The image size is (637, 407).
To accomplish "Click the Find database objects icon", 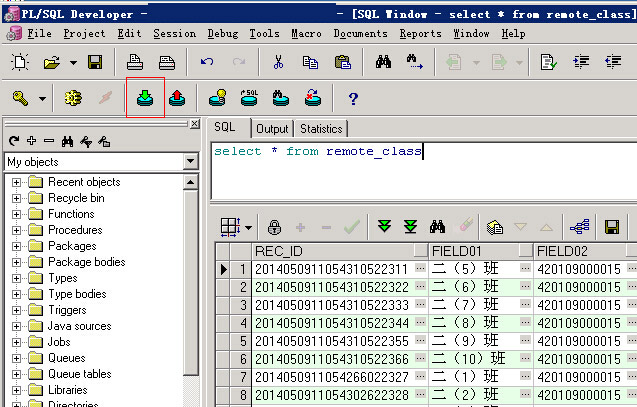I will pos(281,98).
